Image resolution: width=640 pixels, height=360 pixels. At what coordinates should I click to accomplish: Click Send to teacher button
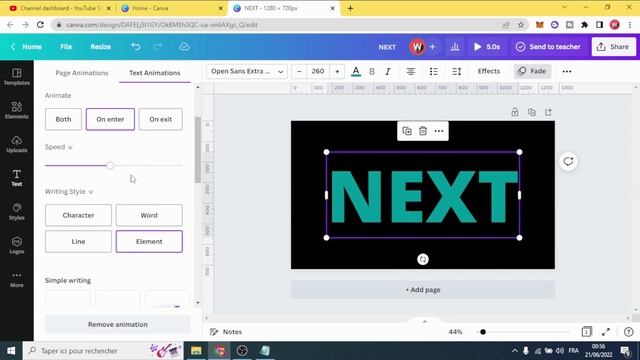[548, 47]
